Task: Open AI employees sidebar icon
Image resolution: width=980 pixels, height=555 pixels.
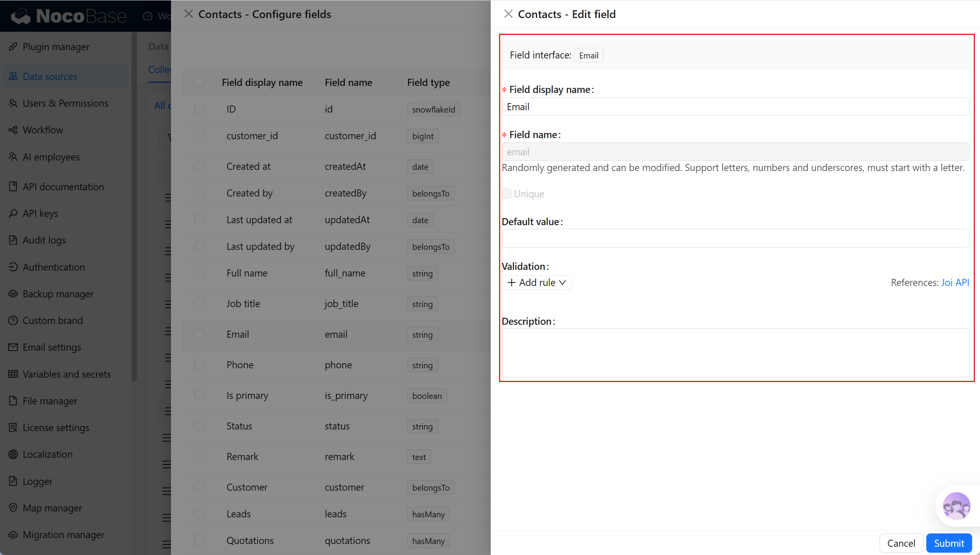Action: tap(13, 157)
